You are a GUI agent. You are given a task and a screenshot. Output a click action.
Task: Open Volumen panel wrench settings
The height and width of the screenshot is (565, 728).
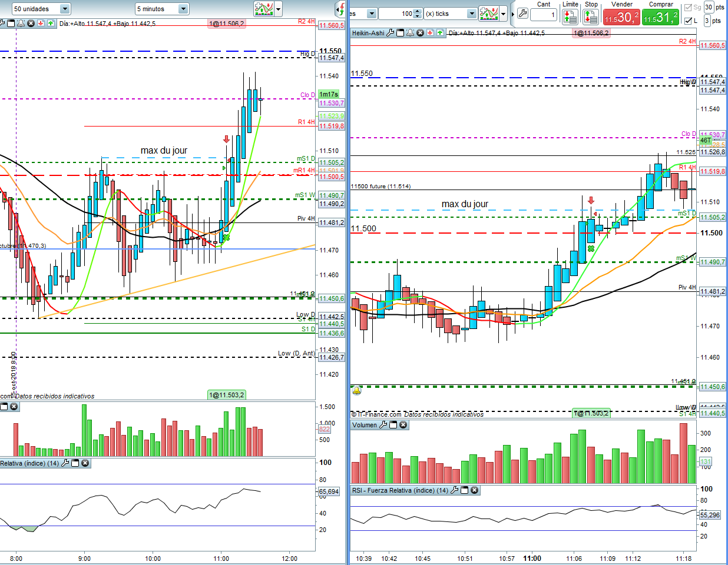[x=383, y=425]
